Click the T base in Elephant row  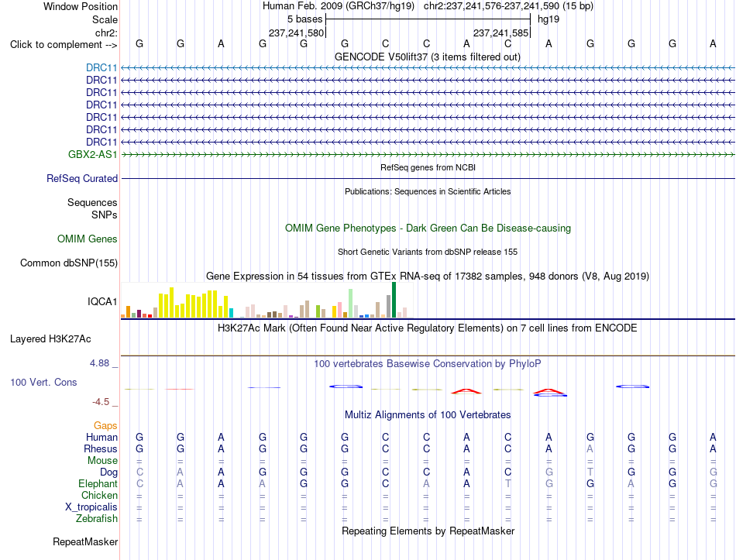click(x=508, y=484)
